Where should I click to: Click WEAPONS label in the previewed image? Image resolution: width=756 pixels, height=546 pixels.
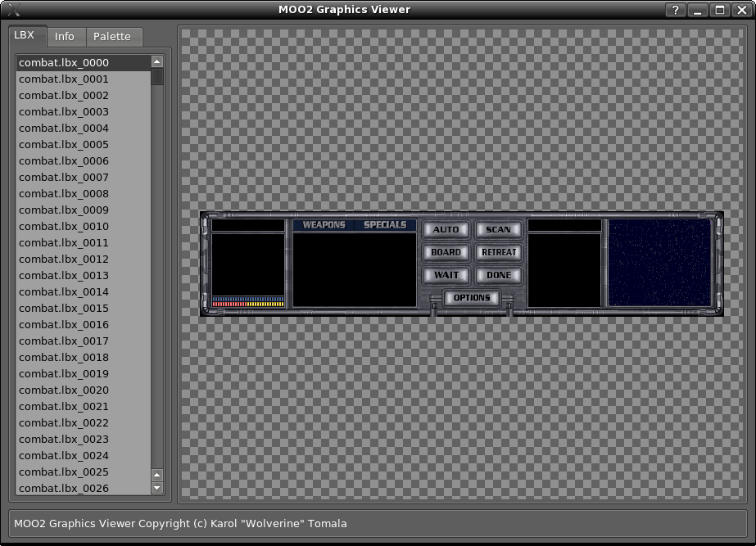tap(324, 224)
